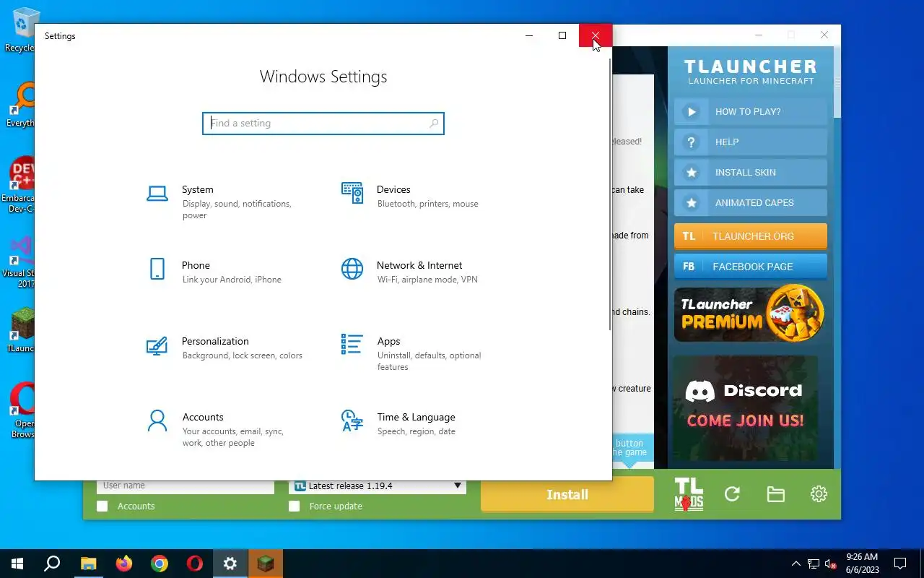Open TLauncher settings gear icon

pos(819,494)
